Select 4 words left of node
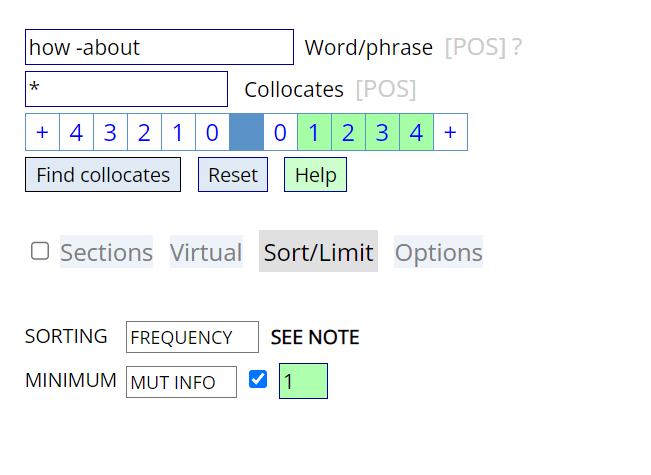The width and height of the screenshot is (651, 475). 76,132
